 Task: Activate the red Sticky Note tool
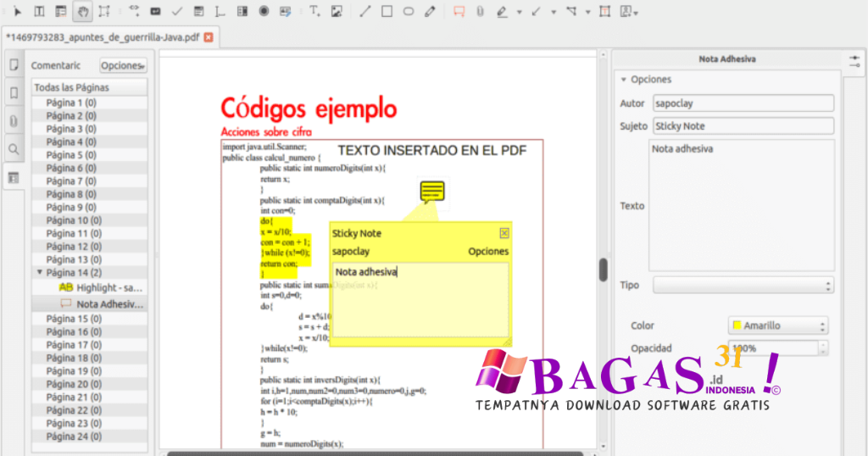pyautogui.click(x=459, y=11)
